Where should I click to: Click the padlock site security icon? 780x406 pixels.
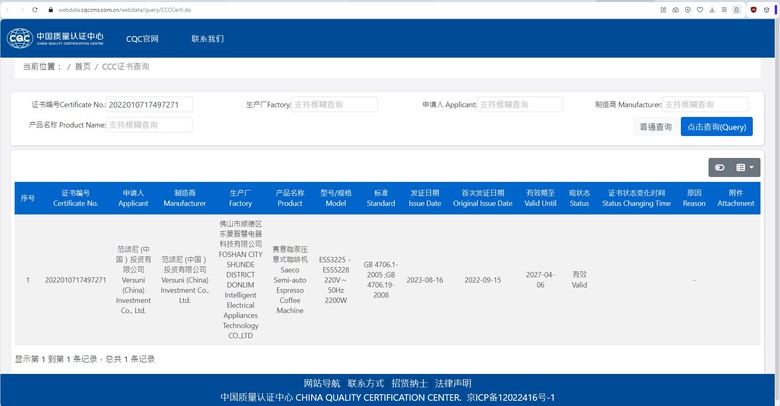coord(51,9)
